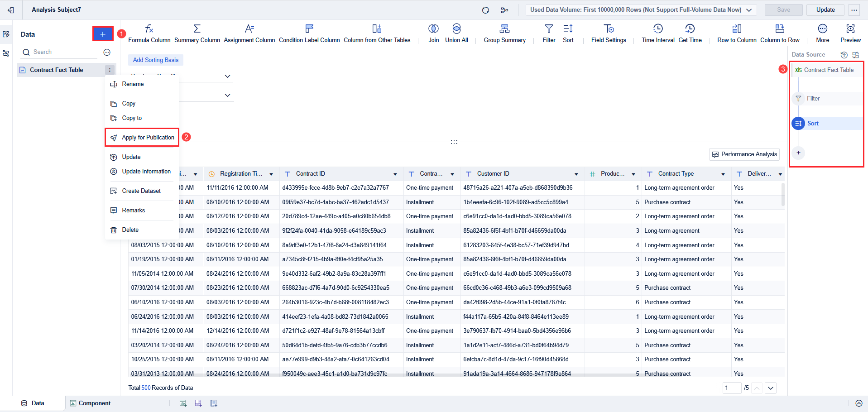The width and height of the screenshot is (868, 412).
Task: Open the More tools menu
Action: tap(822, 34)
